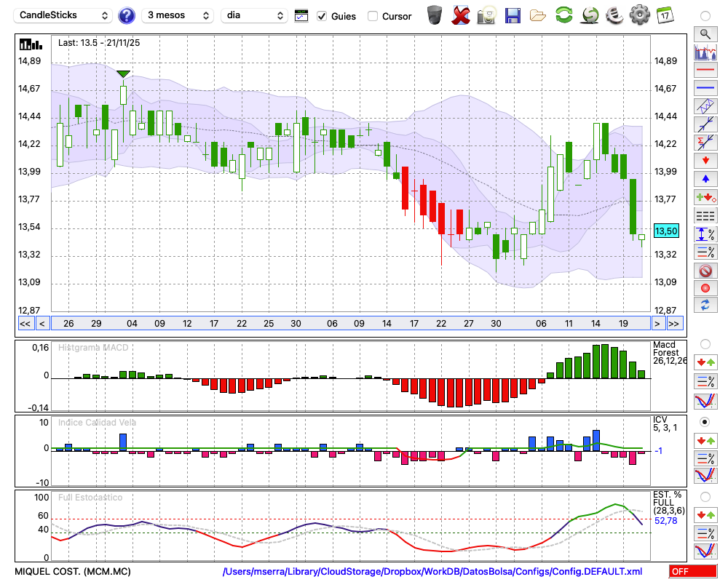Screen dimensions: 728x582
Task: Step chart forward with > button
Action: pos(657,324)
